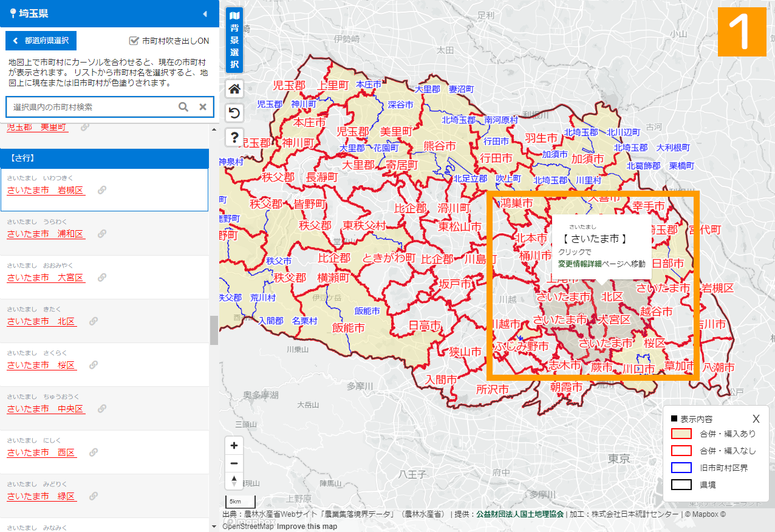Image resolution: width=775 pixels, height=532 pixels.
Task: Toggle 市町村吹き出しON checkbox
Action: [134, 41]
